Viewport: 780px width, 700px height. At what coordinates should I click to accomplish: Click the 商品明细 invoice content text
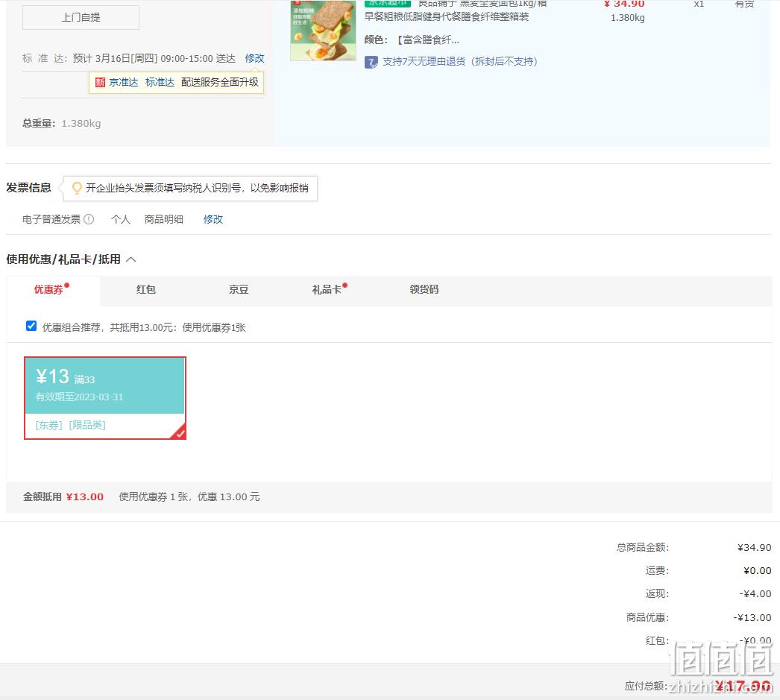point(163,219)
